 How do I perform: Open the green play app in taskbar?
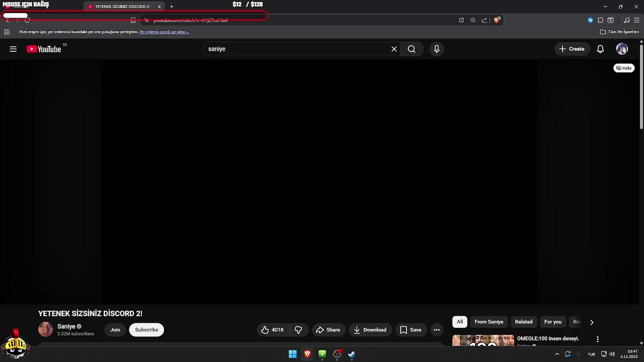322,354
